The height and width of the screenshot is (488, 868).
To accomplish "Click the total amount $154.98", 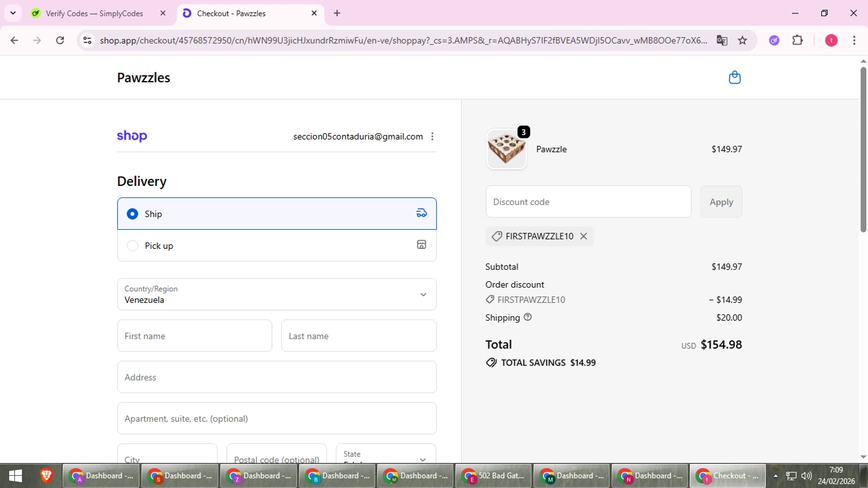I will coord(721,344).
